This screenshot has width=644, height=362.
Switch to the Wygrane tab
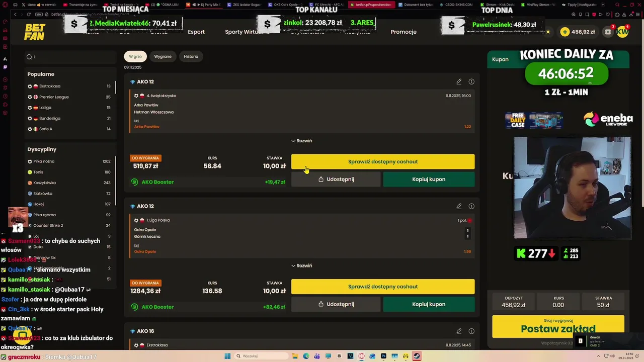click(163, 56)
